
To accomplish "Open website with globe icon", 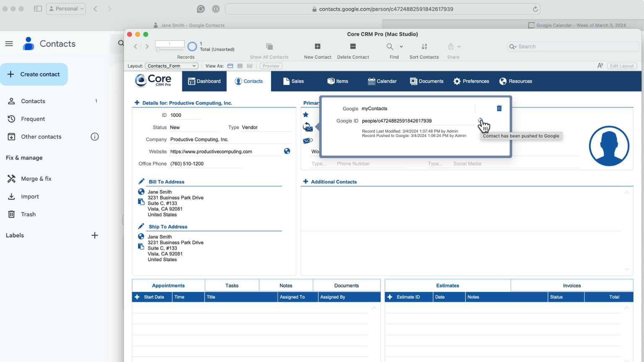I will tap(287, 151).
